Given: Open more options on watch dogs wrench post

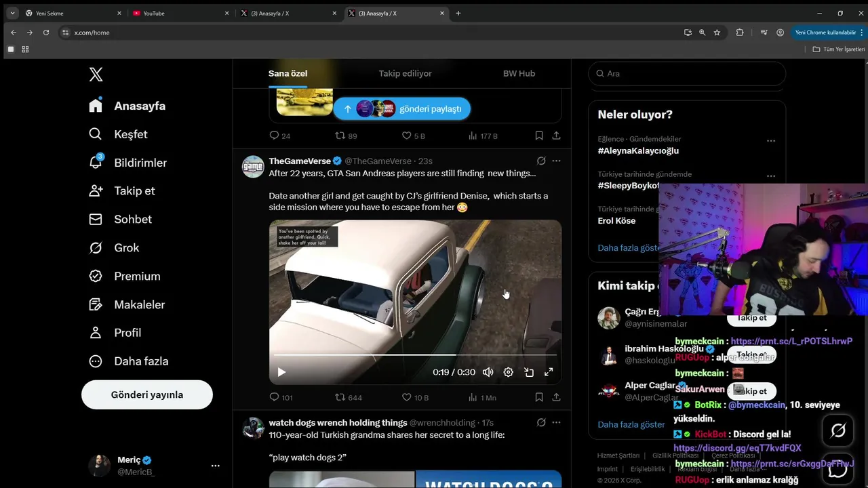Looking at the screenshot, I should tap(556, 422).
